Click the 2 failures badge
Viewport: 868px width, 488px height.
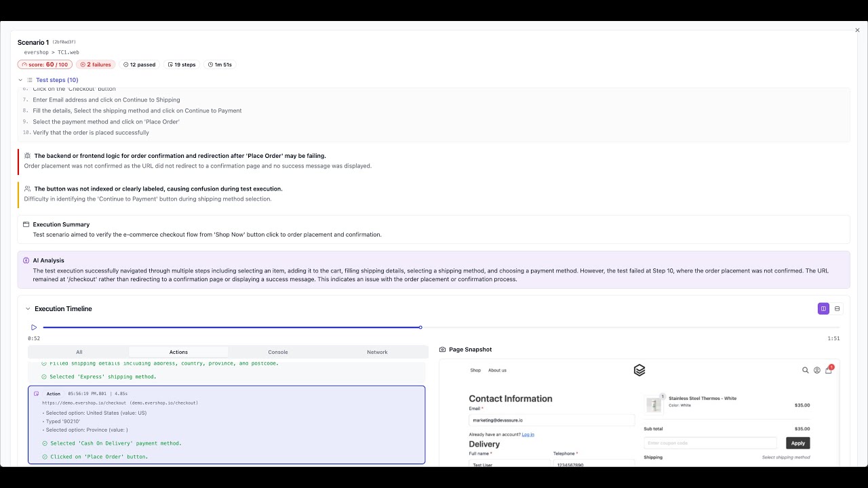pos(96,64)
